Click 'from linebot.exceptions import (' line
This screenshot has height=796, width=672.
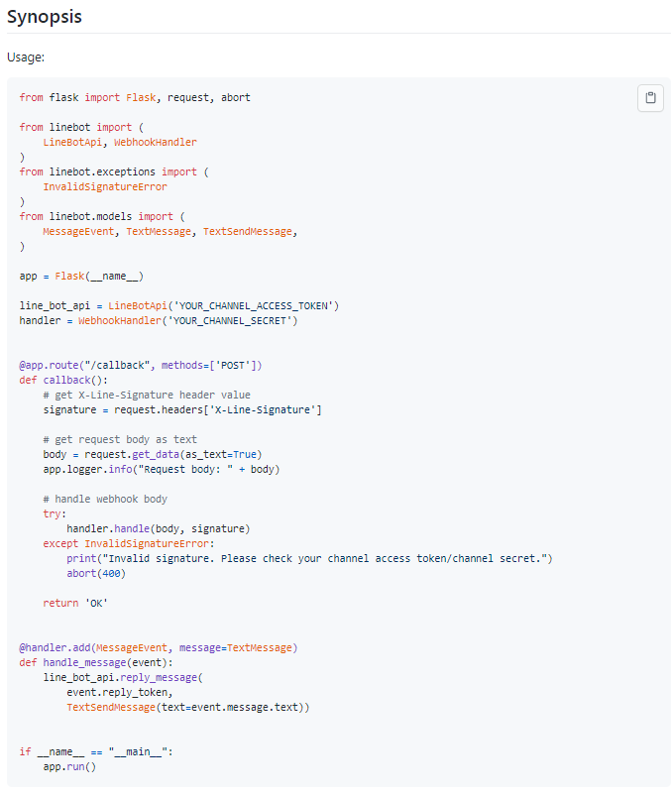[x=114, y=172]
